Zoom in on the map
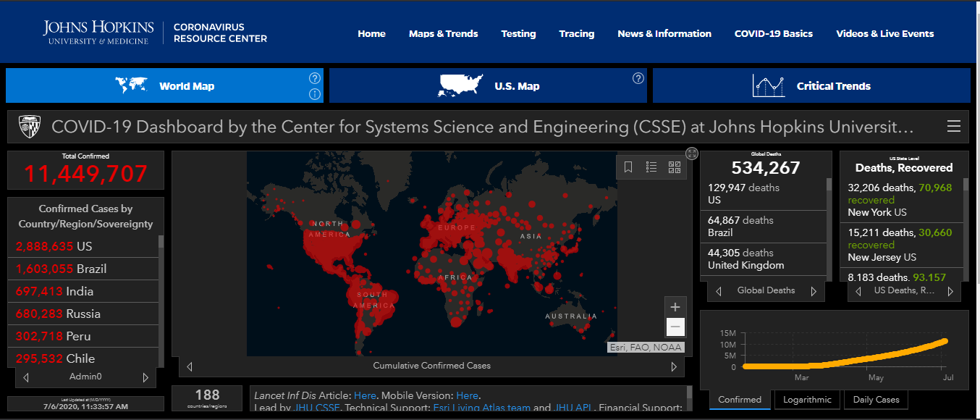Viewport: 980px width, 420px height. (x=675, y=307)
